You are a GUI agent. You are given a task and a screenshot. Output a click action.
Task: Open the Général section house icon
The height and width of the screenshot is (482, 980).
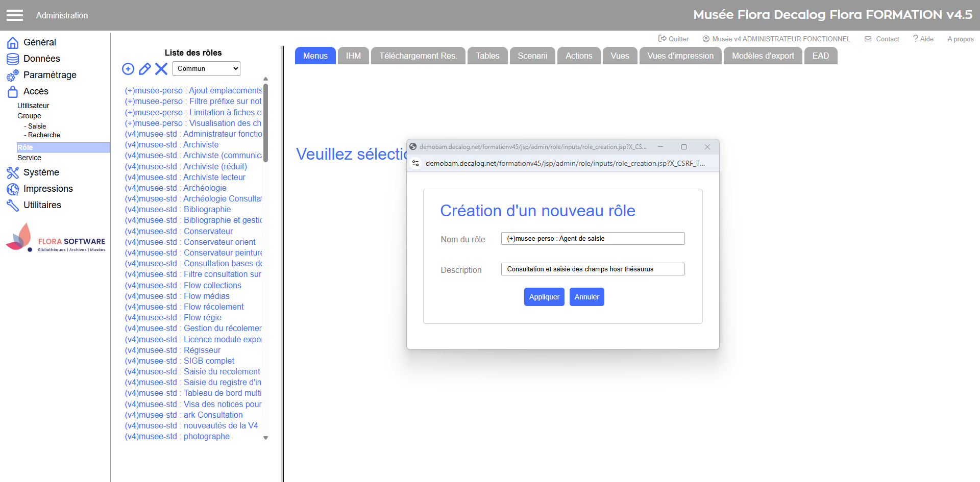coord(13,42)
